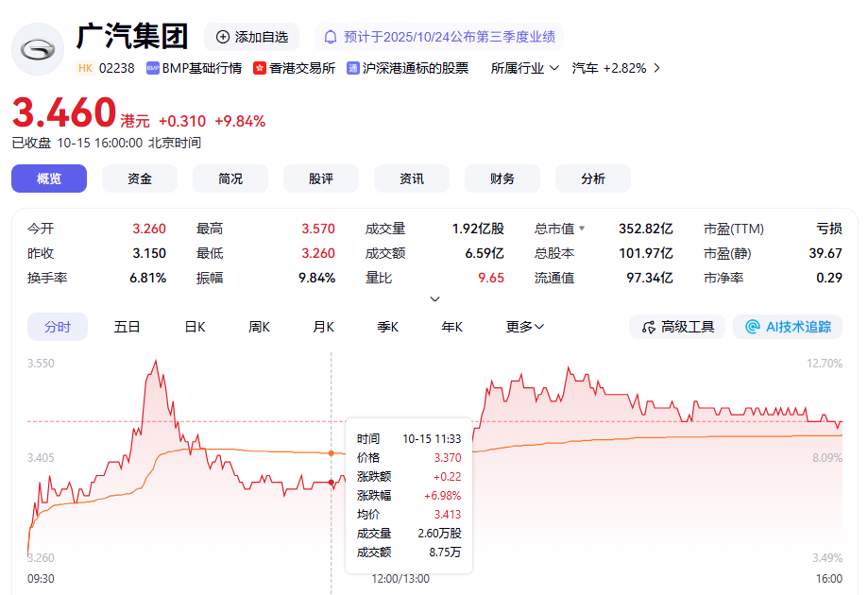Click the tooltip 均价 3.413 row

tap(409, 514)
